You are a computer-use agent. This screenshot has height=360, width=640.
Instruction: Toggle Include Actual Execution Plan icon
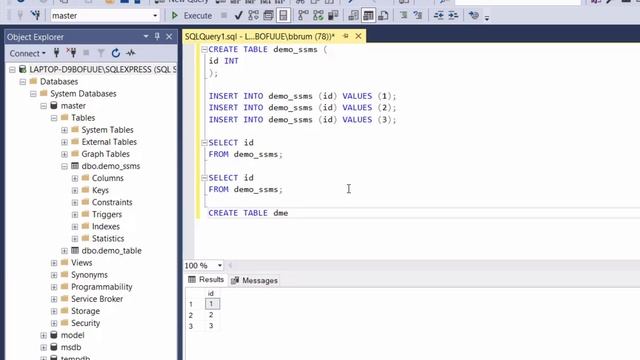pos(303,16)
